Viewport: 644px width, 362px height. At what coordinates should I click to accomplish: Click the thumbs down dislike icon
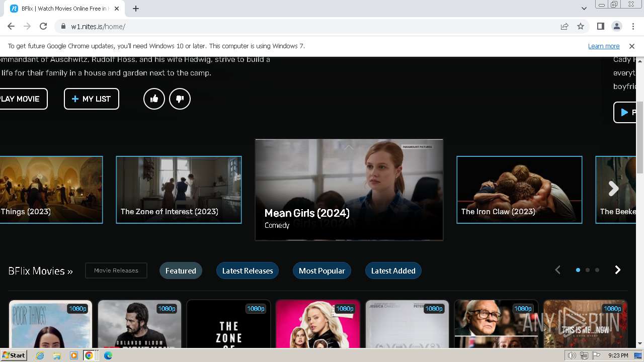click(180, 99)
